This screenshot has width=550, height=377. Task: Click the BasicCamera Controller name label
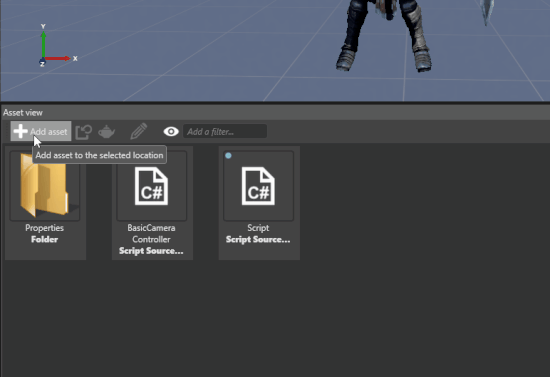pyautogui.click(x=151, y=234)
